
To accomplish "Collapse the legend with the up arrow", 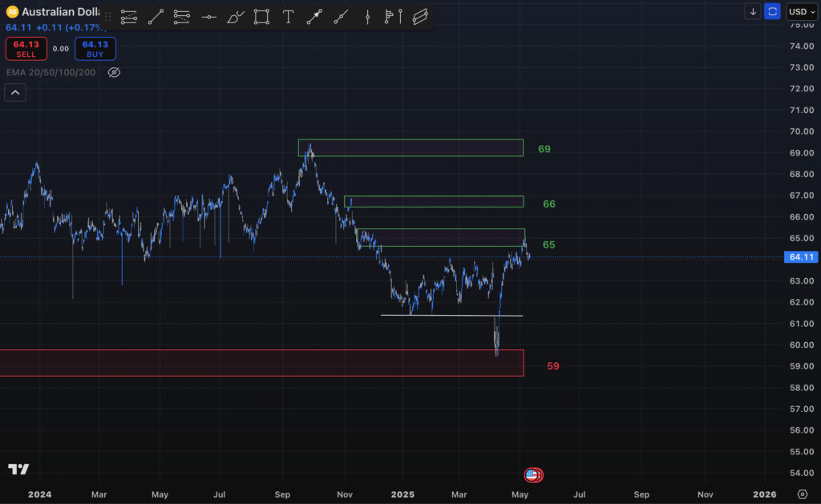I will click(x=15, y=92).
